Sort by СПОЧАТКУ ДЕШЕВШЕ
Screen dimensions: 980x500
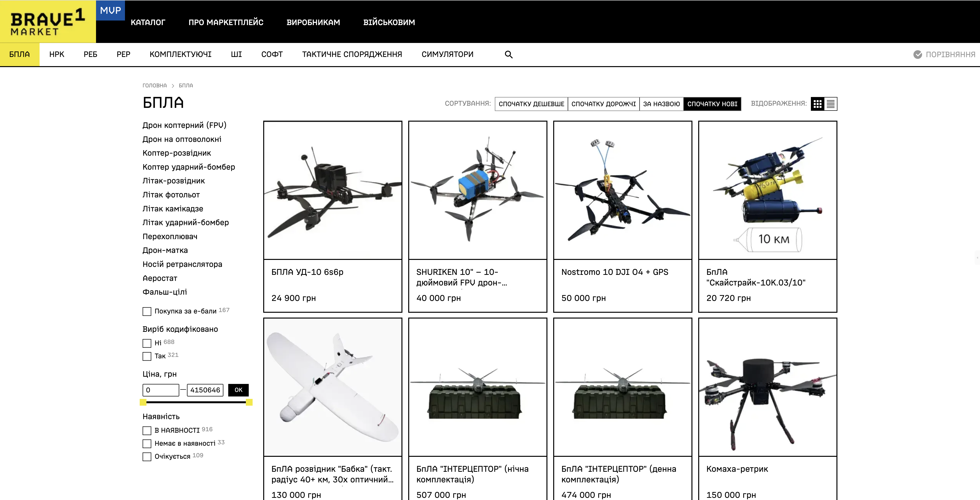(531, 104)
